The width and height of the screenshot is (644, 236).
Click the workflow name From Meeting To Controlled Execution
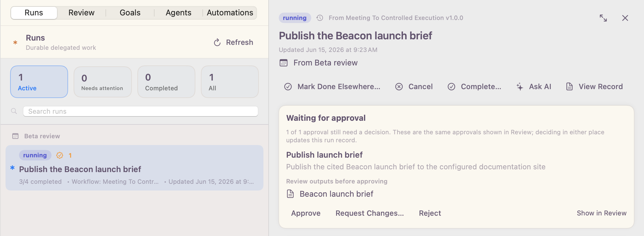(x=396, y=18)
